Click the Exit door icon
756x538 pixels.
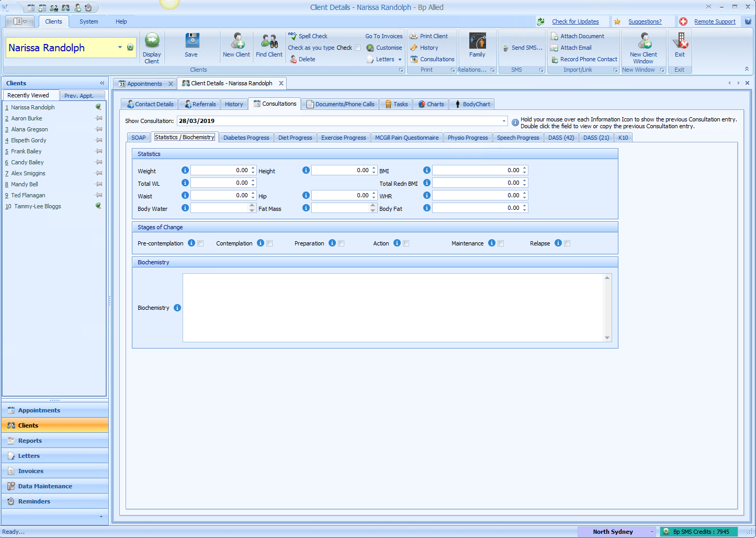click(680, 41)
